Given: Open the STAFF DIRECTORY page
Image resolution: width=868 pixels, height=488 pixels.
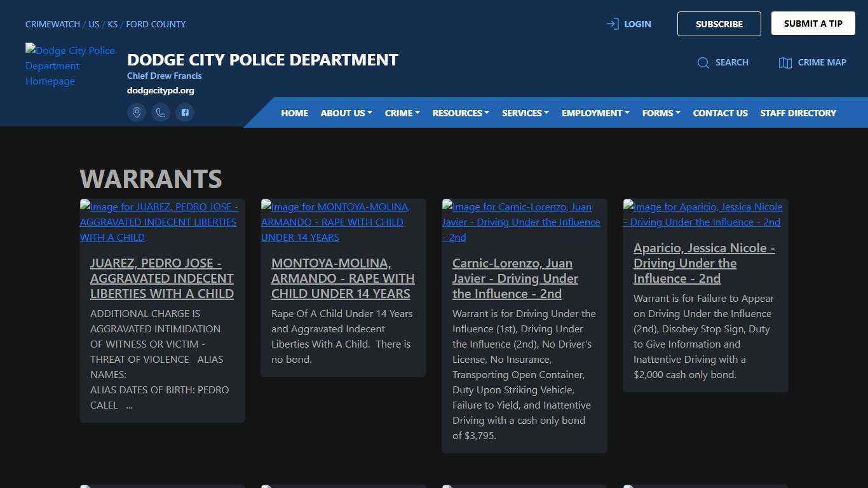Looking at the screenshot, I should point(798,112).
